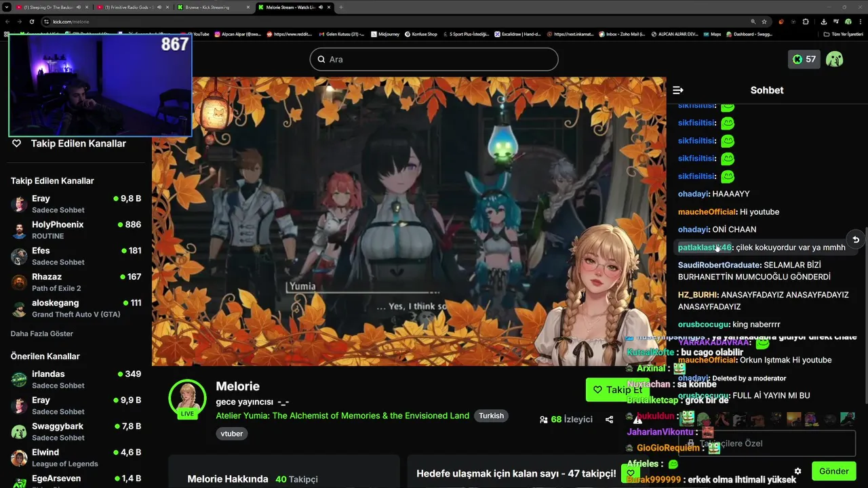Viewport: 868px width, 488px height.
Task: Open the tab search dropdown arrow
Action: tap(6, 7)
